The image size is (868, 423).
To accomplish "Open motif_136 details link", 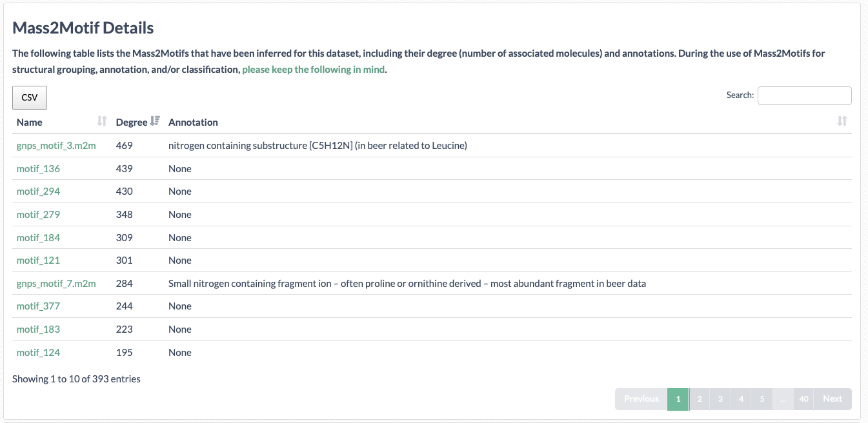I will click(x=38, y=169).
